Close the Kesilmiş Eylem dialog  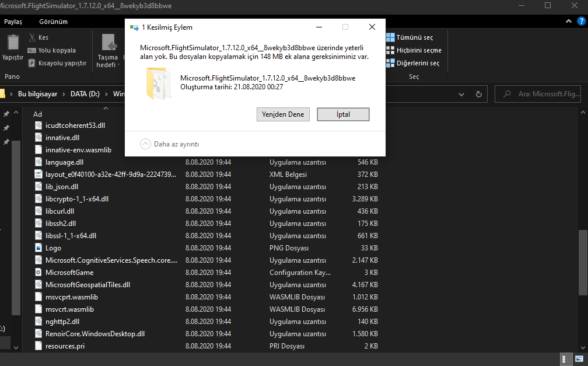[x=372, y=27]
